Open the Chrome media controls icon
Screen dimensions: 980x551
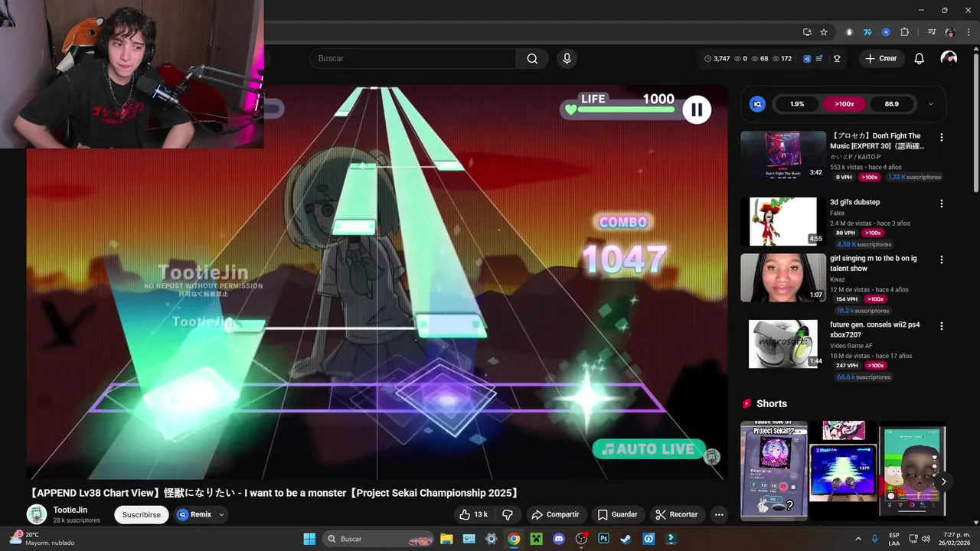point(932,32)
